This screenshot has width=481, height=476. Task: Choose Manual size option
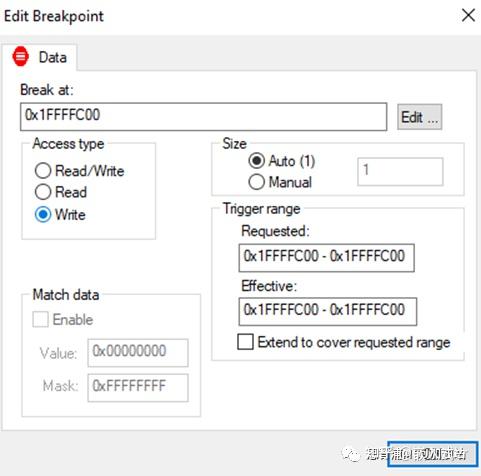tap(280, 182)
